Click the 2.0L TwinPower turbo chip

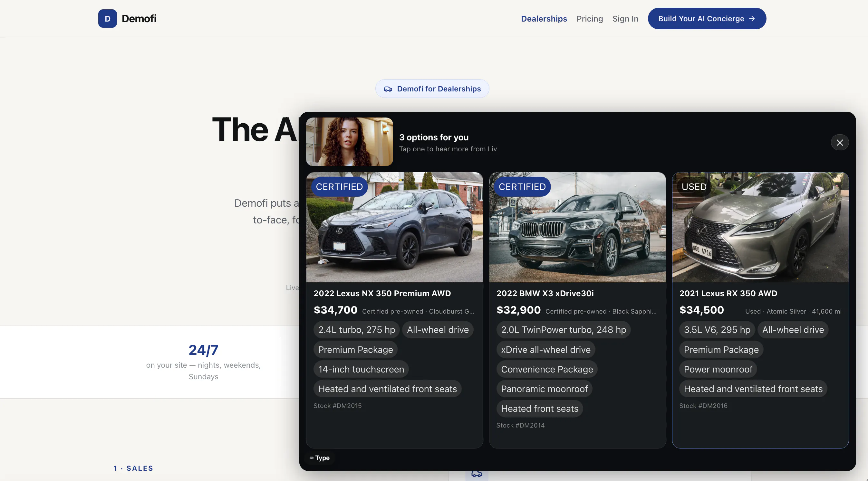(x=564, y=330)
